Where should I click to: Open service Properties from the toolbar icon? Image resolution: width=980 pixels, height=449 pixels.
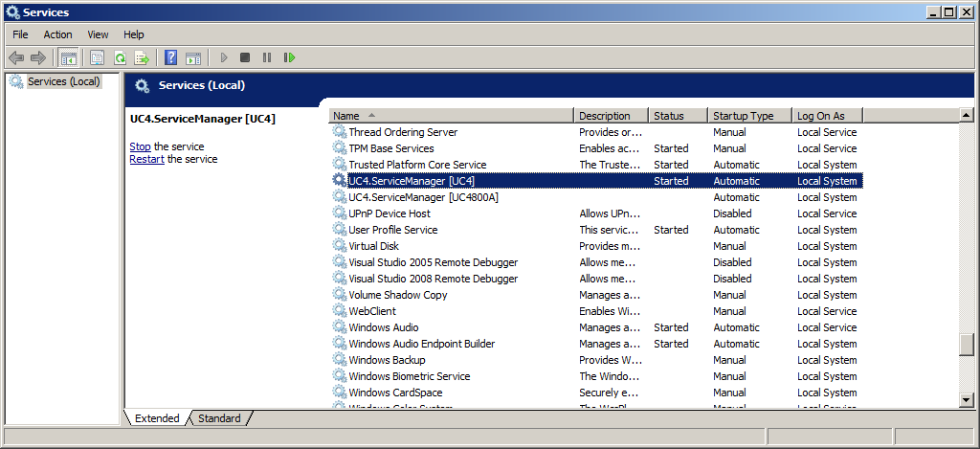click(97, 58)
